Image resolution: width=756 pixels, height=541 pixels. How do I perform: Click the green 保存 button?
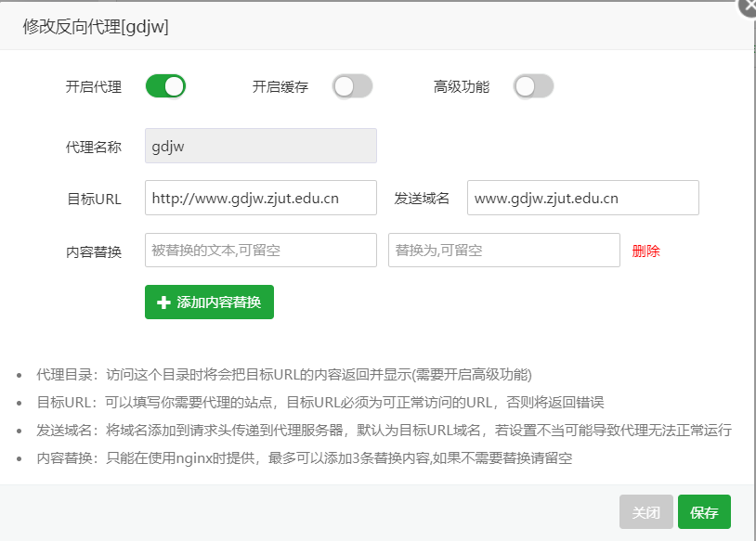[704, 511]
